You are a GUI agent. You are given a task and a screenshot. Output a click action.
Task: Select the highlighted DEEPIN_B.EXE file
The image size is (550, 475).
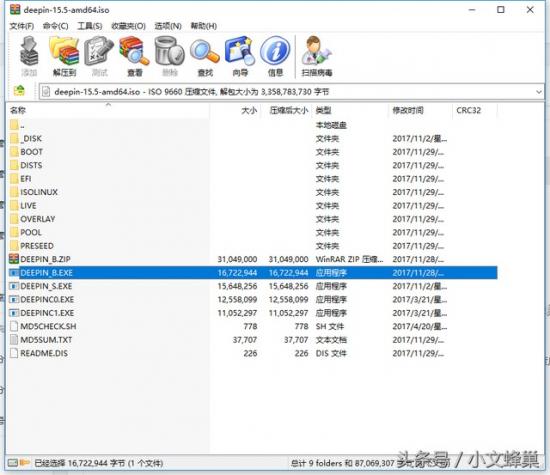point(252,273)
